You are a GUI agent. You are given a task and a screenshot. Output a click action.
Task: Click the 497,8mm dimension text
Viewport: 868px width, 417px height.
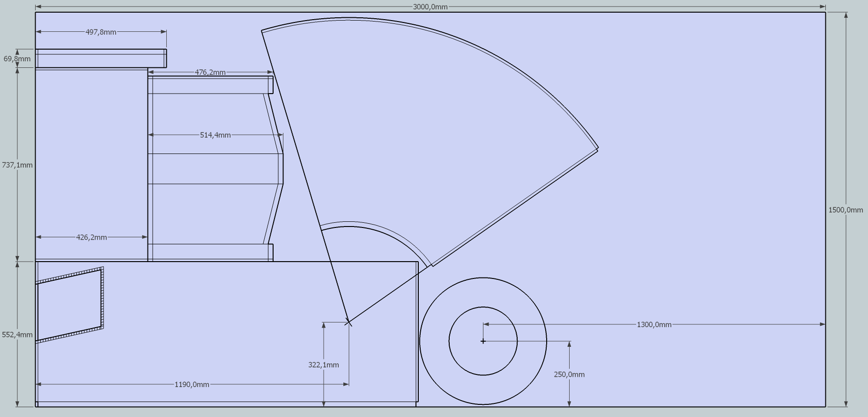[101, 32]
